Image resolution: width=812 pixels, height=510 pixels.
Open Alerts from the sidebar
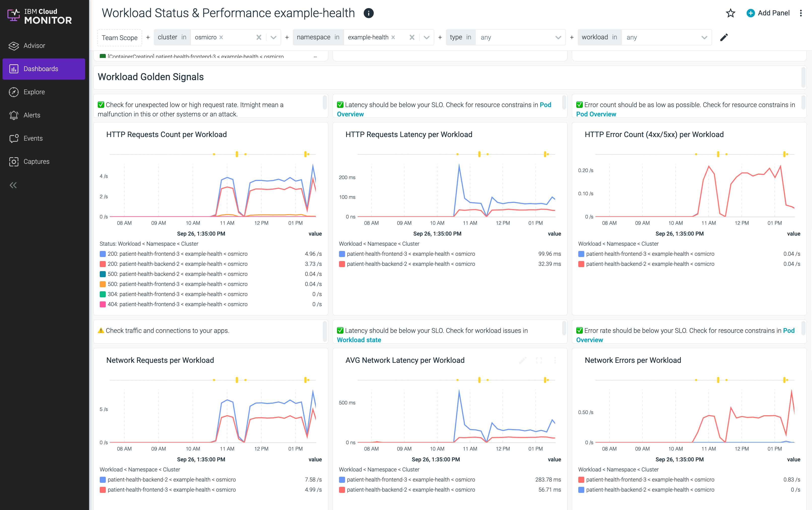[14, 115]
